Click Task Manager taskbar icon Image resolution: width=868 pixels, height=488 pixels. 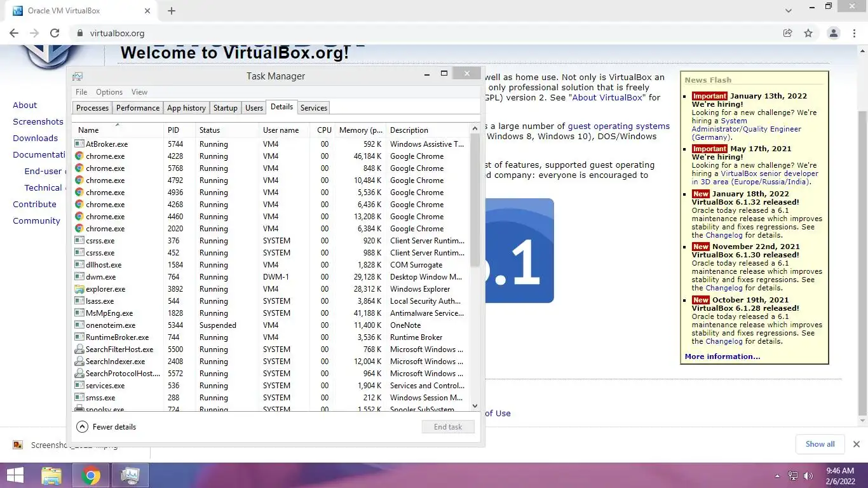coord(130,475)
